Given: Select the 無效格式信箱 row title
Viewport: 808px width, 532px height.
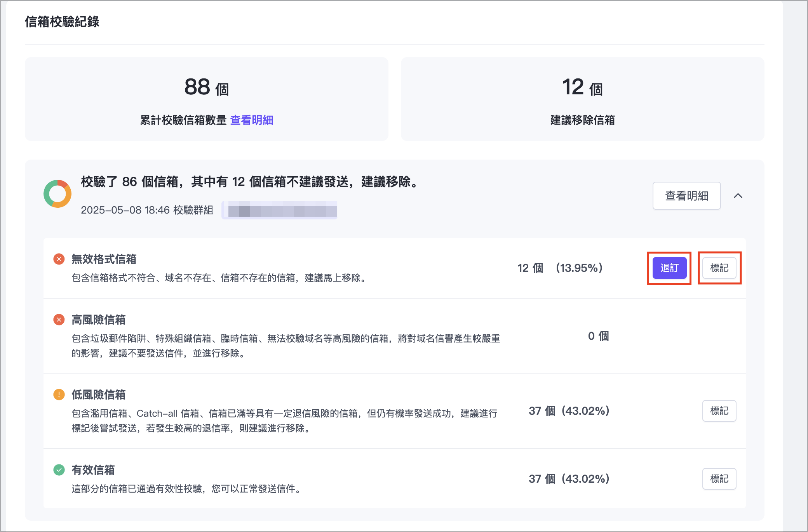Looking at the screenshot, I should 104,259.
